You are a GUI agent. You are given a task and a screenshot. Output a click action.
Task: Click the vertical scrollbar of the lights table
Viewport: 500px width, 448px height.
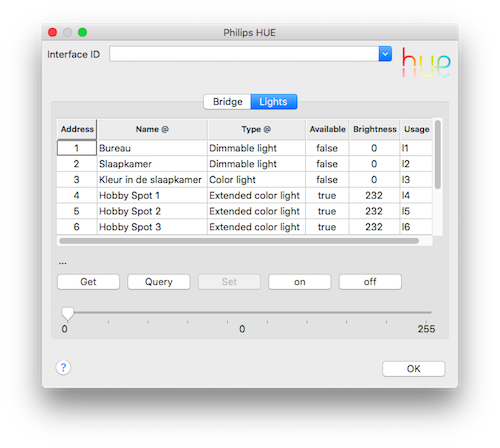438,155
